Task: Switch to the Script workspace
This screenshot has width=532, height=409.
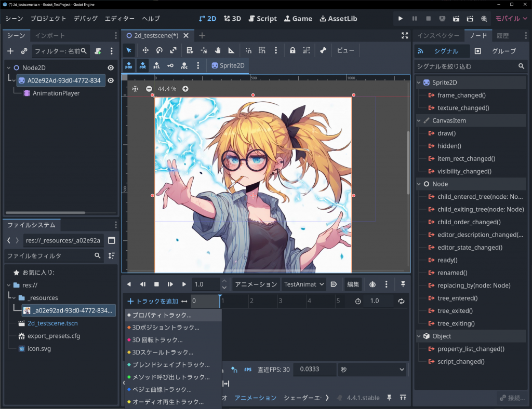Action: point(262,18)
